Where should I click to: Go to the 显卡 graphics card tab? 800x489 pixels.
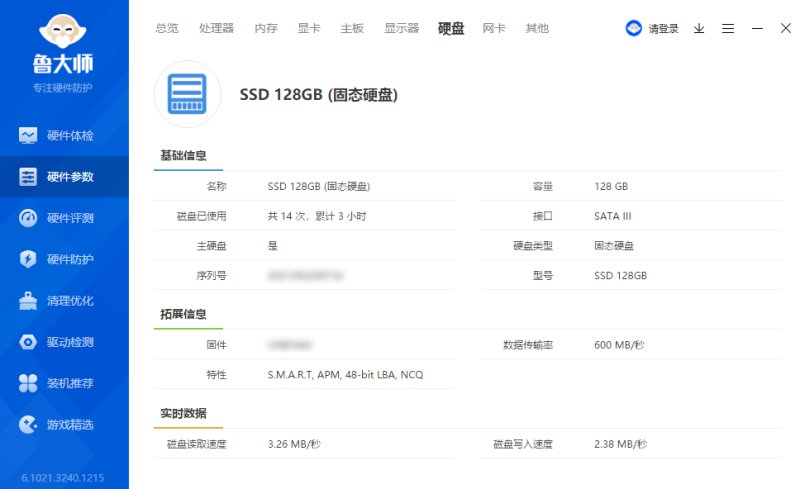tap(309, 28)
